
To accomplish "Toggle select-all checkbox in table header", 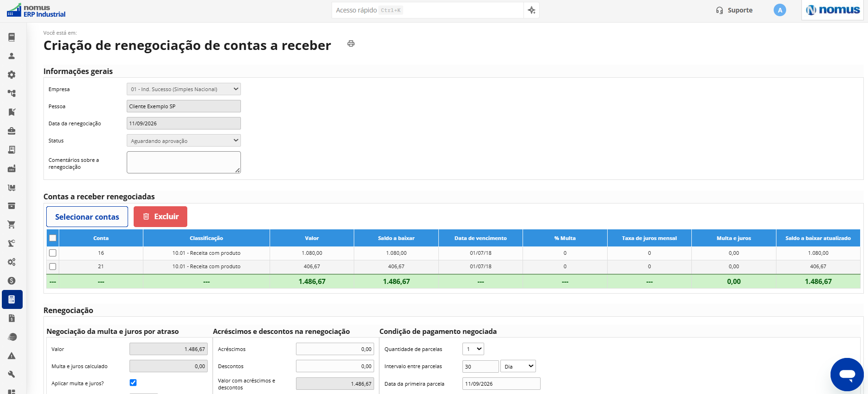I will (53, 238).
